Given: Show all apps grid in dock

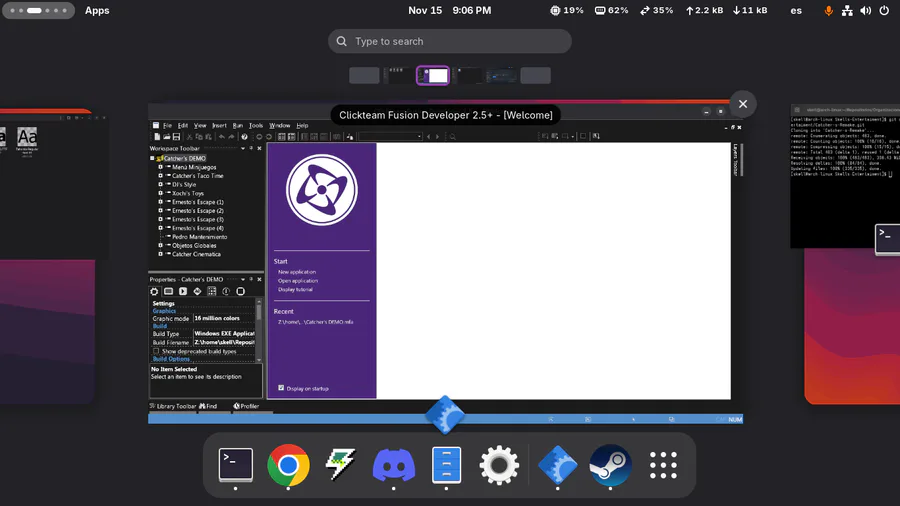Looking at the screenshot, I should [663, 464].
